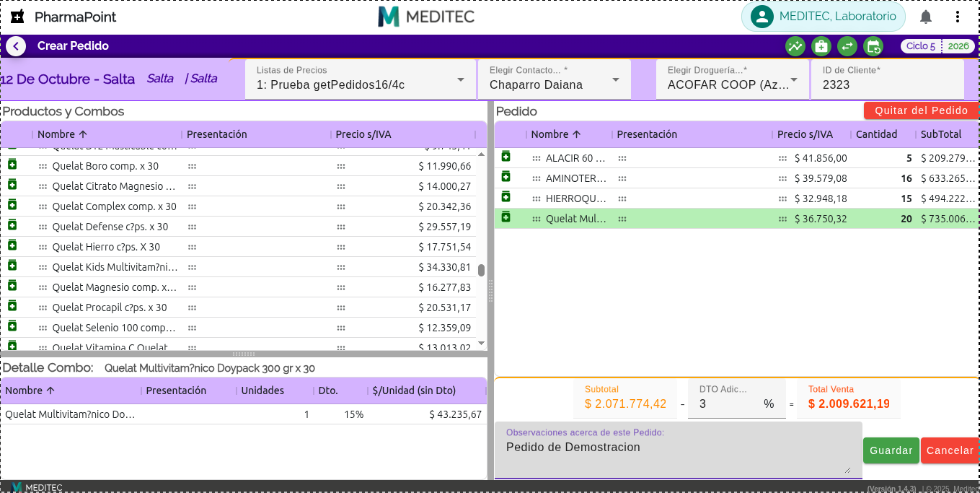The width and height of the screenshot is (980, 493).
Task: Open the Elegir Contacto dropdown
Action: [555, 79]
